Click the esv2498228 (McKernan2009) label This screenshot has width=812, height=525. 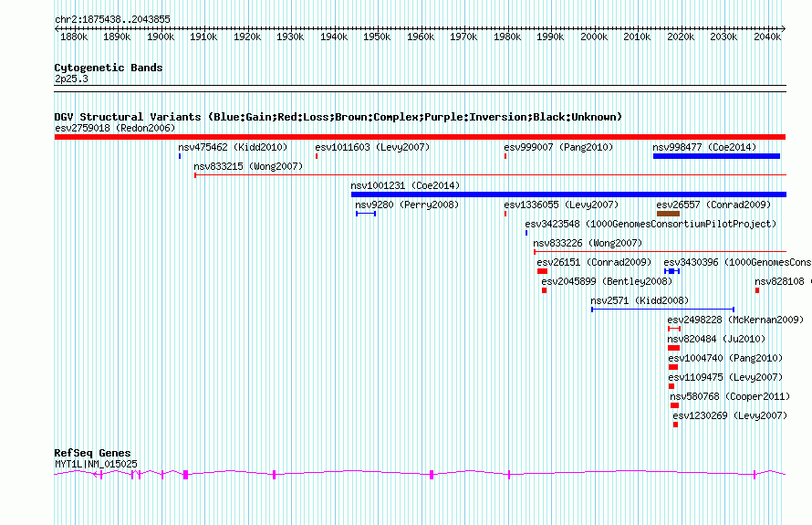735,320
